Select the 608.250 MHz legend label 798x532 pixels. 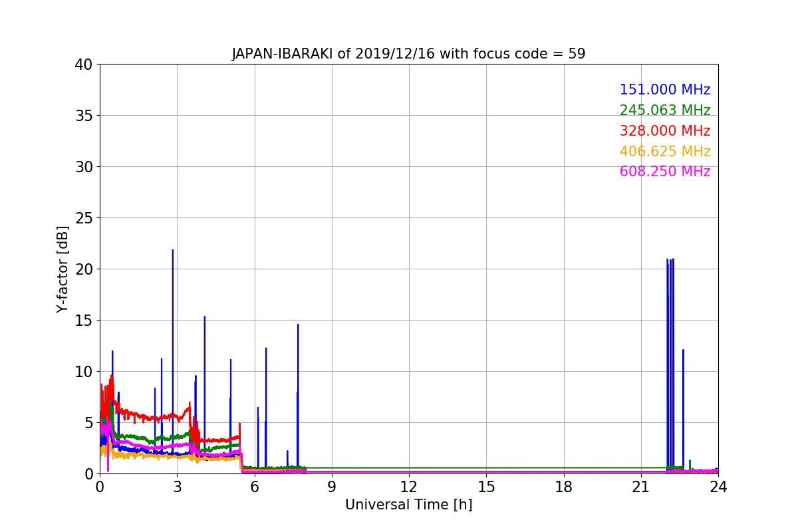(x=664, y=172)
